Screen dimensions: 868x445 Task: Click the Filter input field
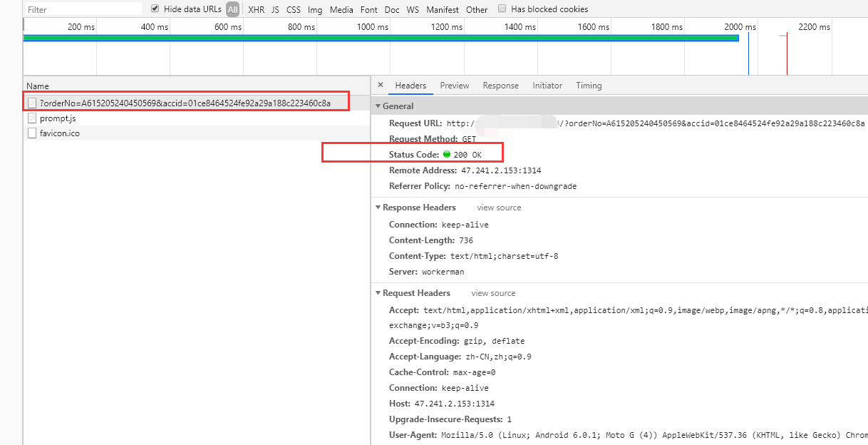coord(83,9)
